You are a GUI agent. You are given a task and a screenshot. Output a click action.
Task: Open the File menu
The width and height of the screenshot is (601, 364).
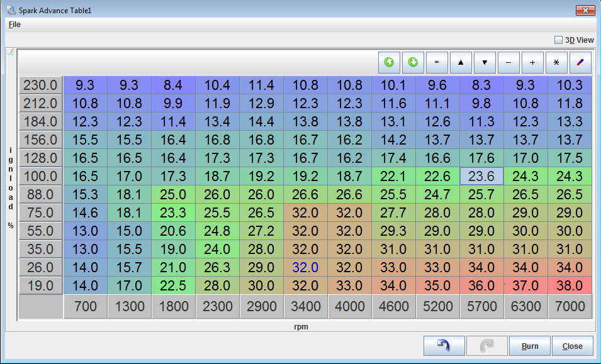[14, 25]
